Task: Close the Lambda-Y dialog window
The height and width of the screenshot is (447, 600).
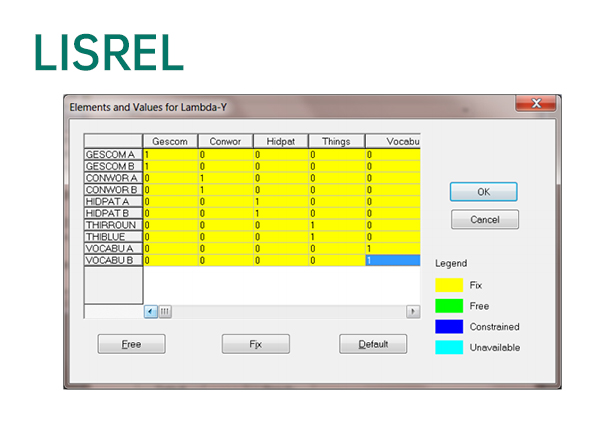Action: 535,104
